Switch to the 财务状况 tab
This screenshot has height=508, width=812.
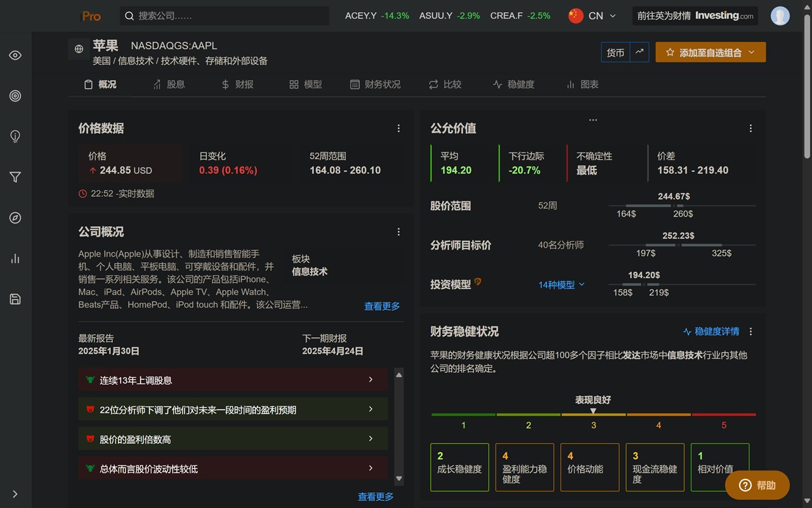click(376, 84)
